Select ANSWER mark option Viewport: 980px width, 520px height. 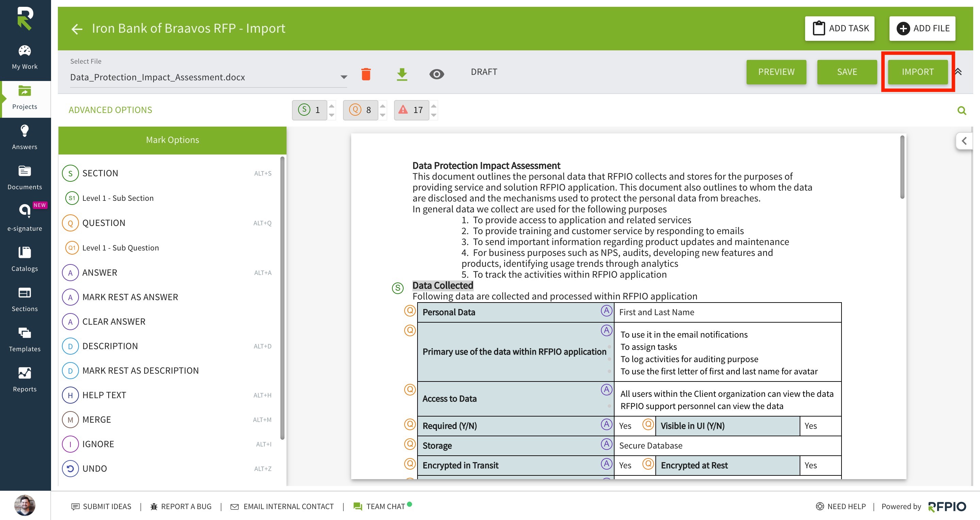(167, 273)
